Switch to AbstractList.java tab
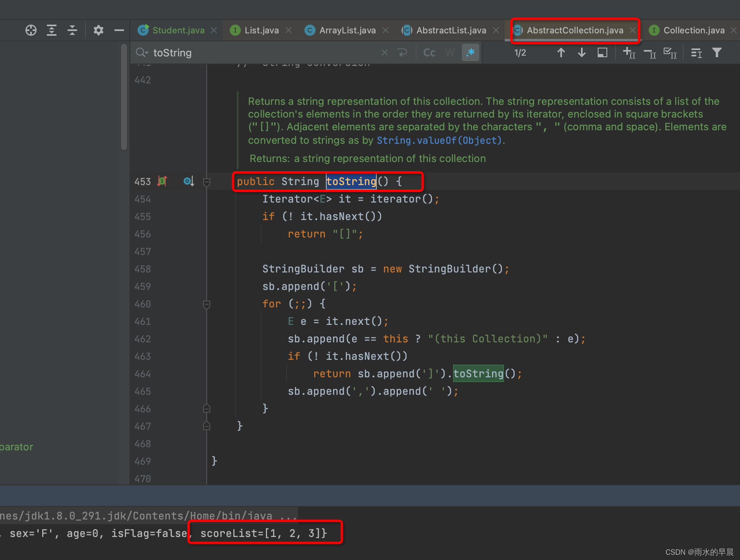The width and height of the screenshot is (740, 560). 451,30
